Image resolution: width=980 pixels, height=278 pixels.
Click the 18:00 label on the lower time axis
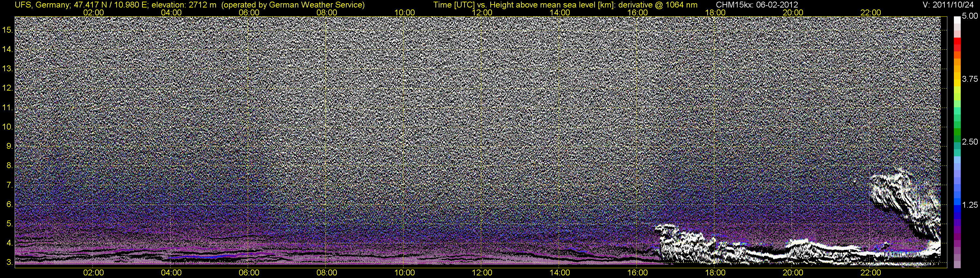[x=715, y=273]
